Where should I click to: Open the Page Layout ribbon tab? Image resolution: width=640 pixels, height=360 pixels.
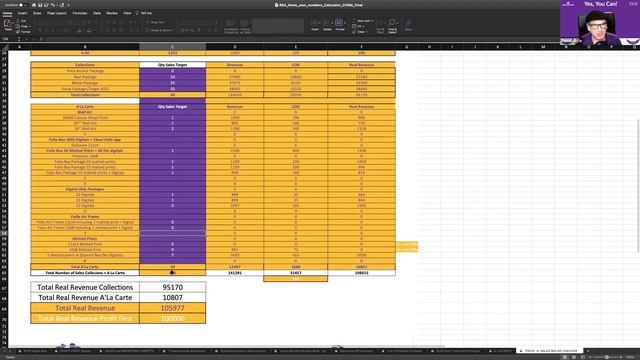[57, 13]
